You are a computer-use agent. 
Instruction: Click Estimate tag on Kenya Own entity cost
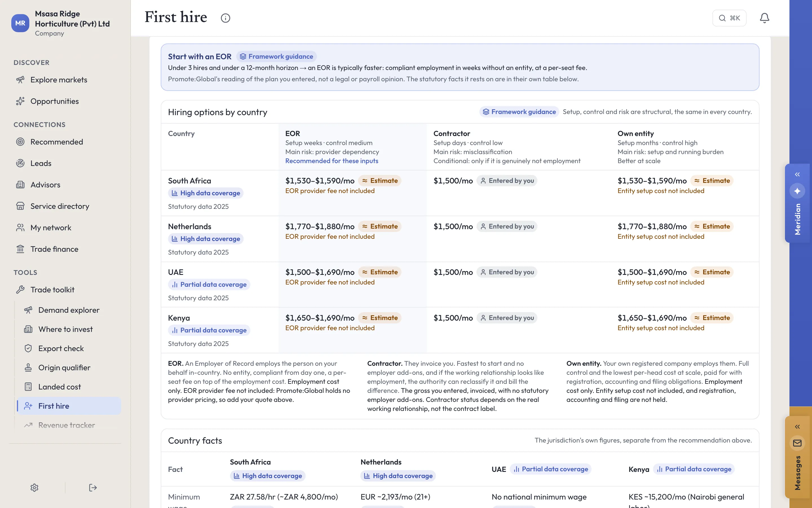[x=712, y=318]
